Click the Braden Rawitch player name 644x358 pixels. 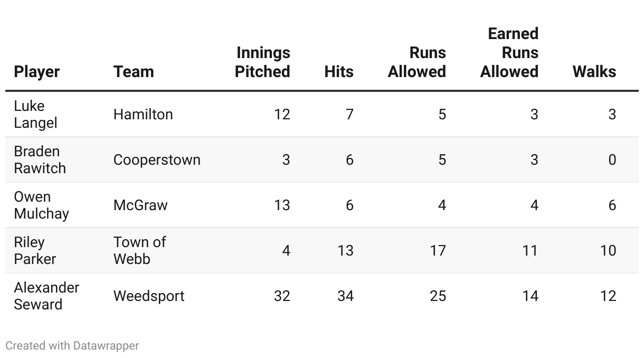(40, 159)
